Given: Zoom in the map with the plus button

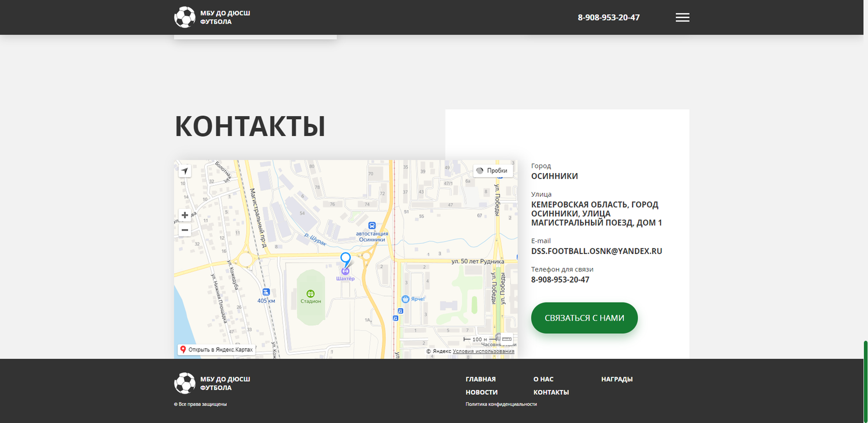Looking at the screenshot, I should pos(185,215).
